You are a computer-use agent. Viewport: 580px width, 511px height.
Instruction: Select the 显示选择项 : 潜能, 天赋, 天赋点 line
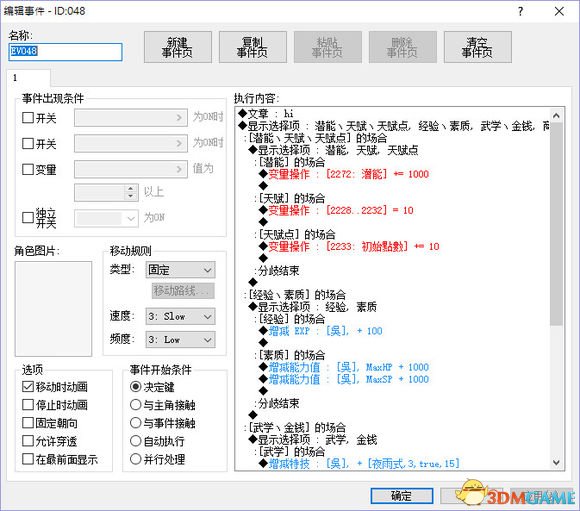coord(334,150)
